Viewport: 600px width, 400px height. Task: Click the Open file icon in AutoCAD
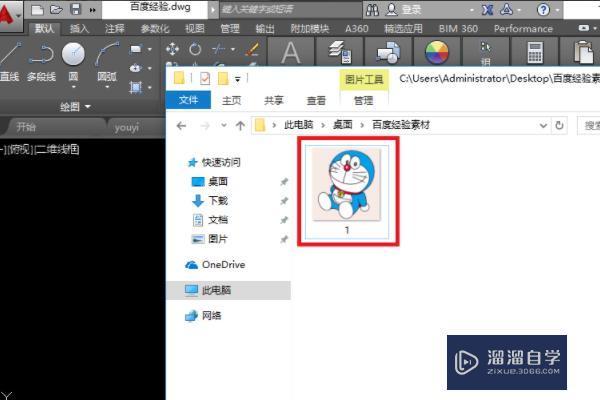pos(56,10)
